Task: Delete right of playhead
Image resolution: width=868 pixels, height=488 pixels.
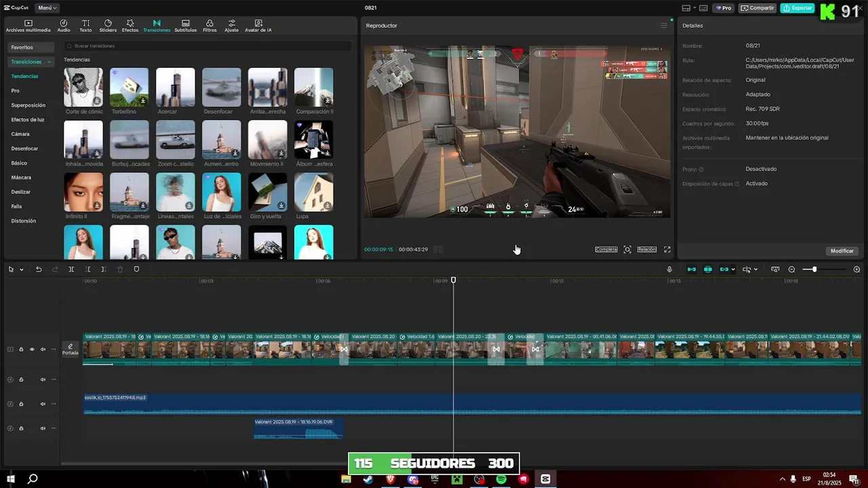Action: [104, 270]
